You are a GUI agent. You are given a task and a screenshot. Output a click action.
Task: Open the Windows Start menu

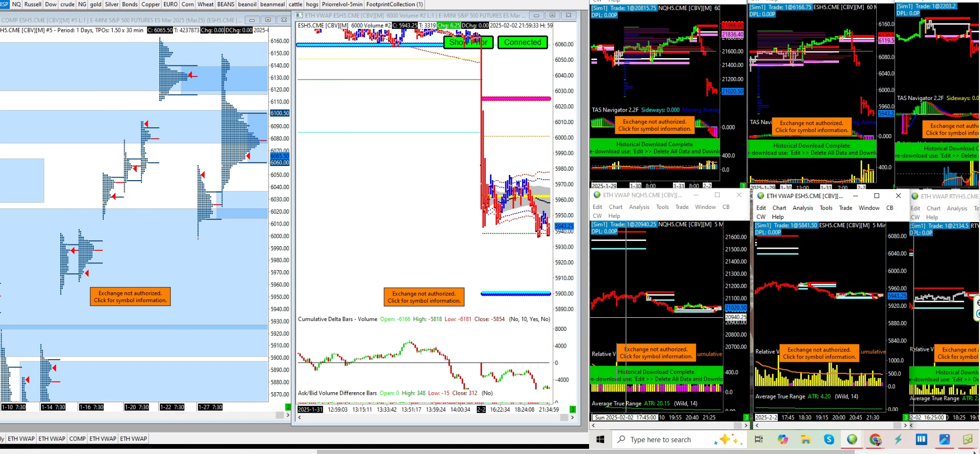pyautogui.click(x=601, y=439)
